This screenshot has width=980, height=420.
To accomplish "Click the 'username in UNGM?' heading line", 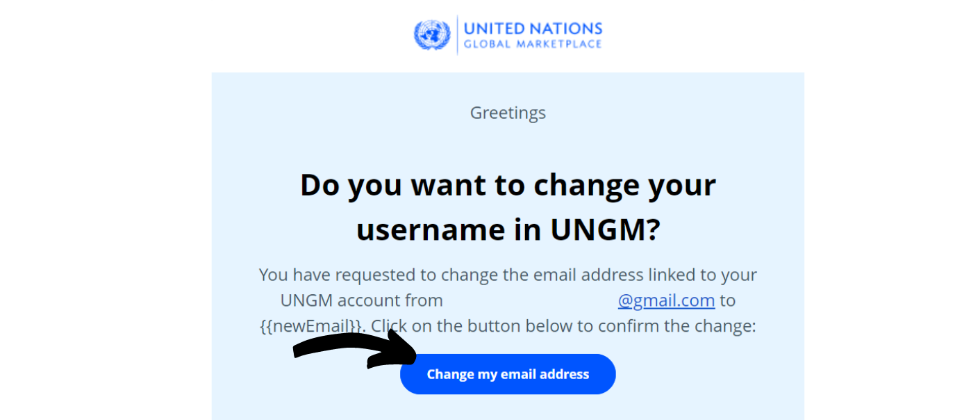I will tap(508, 230).
